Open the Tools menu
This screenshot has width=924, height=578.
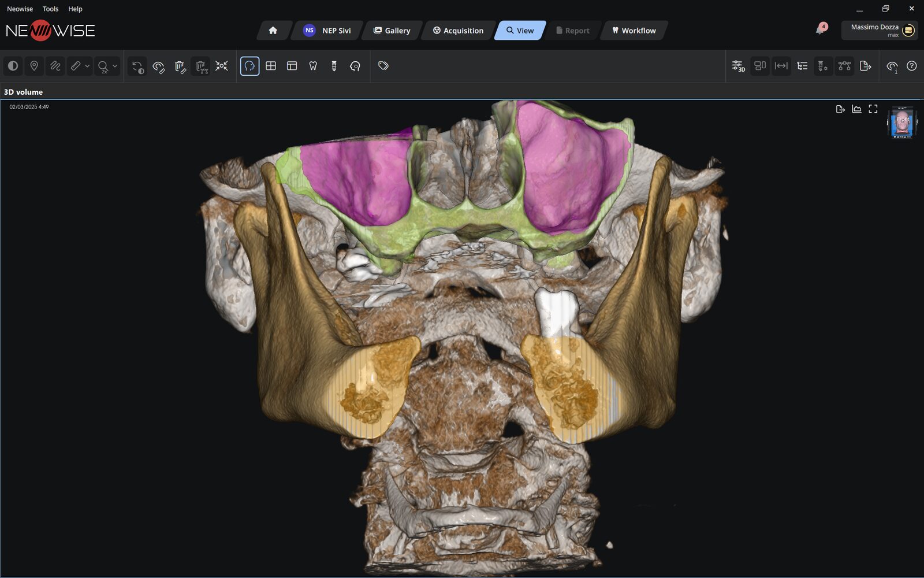(50, 9)
